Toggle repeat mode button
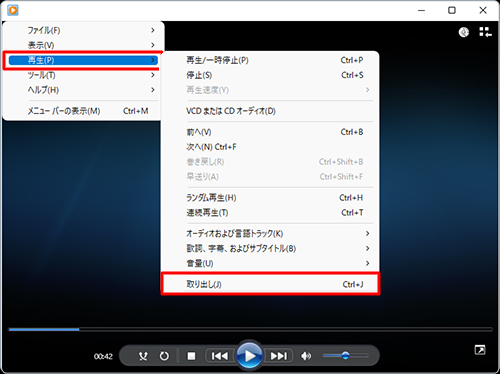This screenshot has height=374, width=500. tap(164, 356)
